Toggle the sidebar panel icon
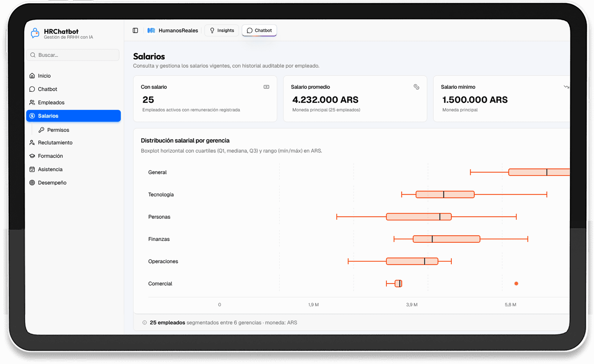Screen dimensions: 594x364 coord(135,30)
